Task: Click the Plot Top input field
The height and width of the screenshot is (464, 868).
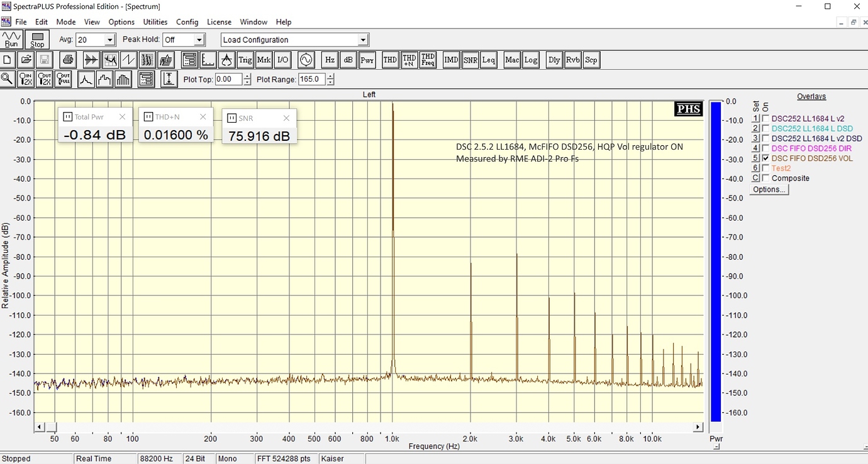Action: 228,80
